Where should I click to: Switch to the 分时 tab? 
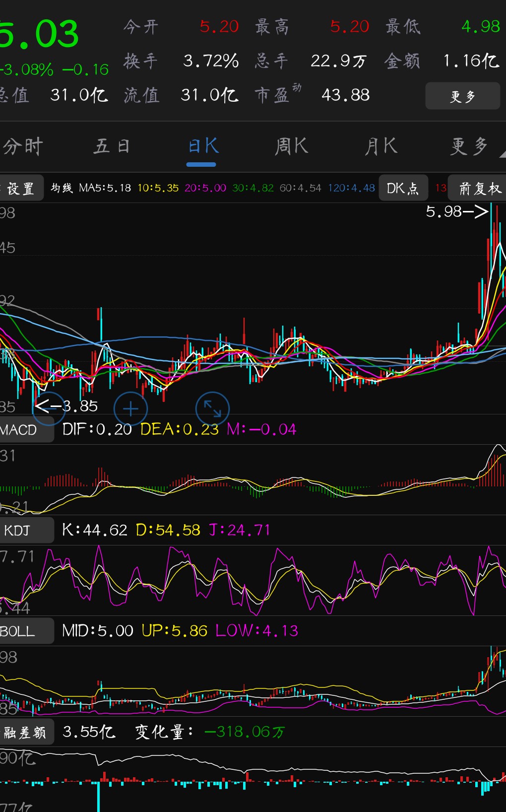point(23,146)
